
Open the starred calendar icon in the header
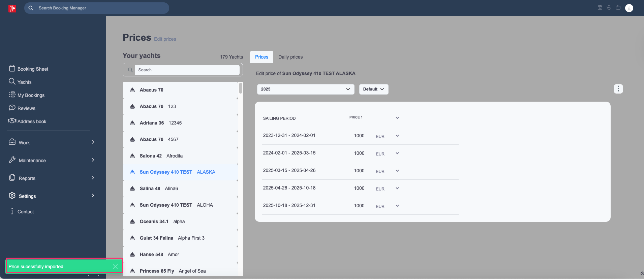(x=600, y=7)
